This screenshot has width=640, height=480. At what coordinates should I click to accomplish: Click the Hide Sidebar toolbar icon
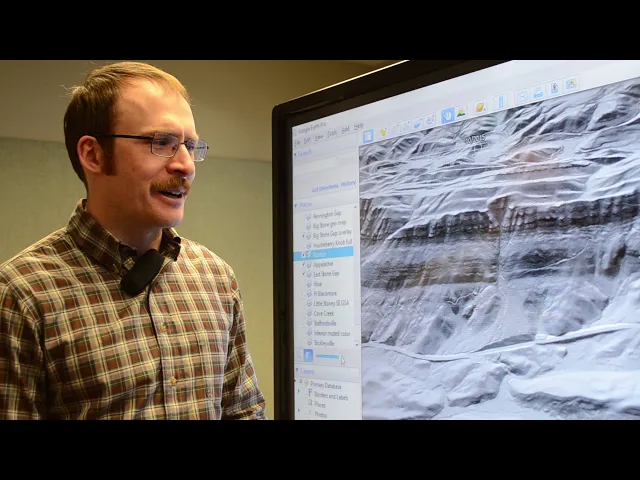368,136
